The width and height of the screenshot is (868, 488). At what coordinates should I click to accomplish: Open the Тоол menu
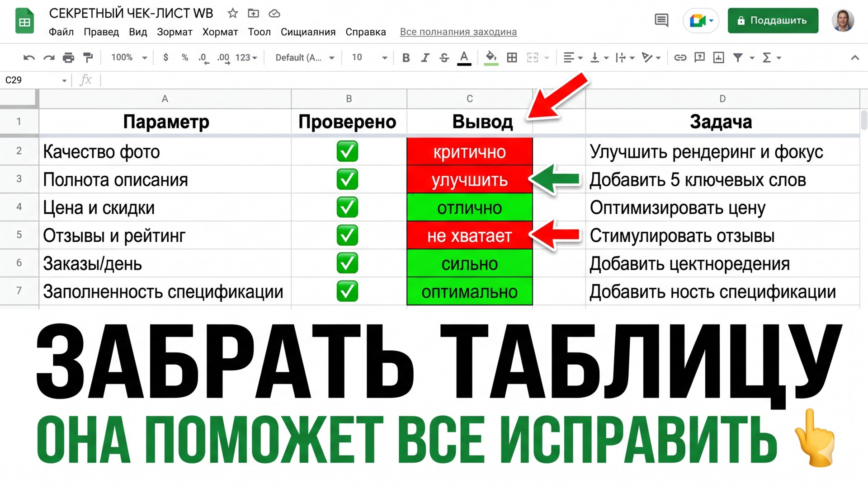pyautogui.click(x=259, y=32)
